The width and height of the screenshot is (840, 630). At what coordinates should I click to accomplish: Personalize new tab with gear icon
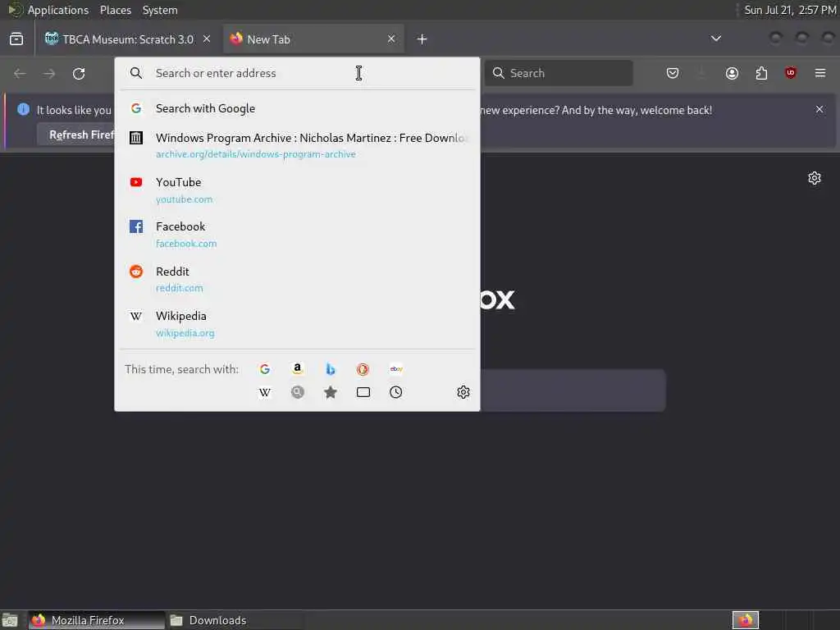click(815, 178)
